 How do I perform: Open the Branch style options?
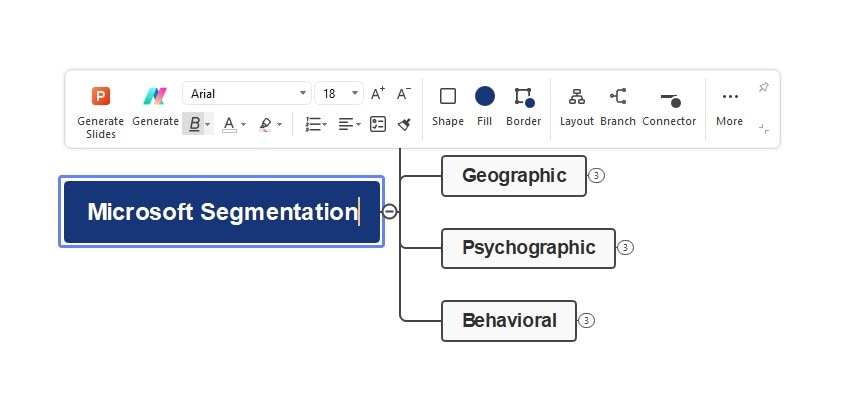click(x=617, y=106)
